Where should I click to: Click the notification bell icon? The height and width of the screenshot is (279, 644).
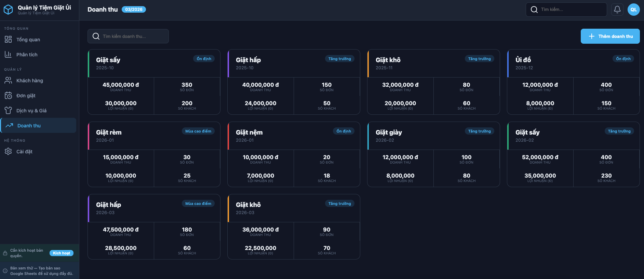[617, 10]
